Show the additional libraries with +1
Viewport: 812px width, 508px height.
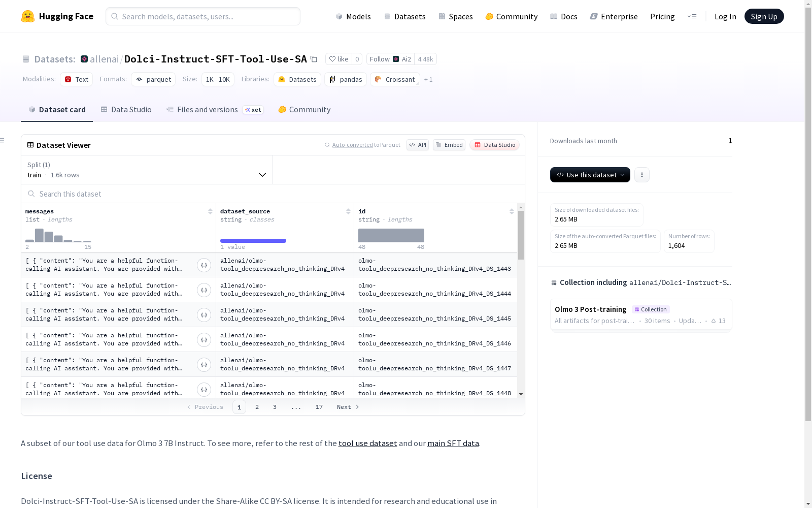click(x=428, y=80)
